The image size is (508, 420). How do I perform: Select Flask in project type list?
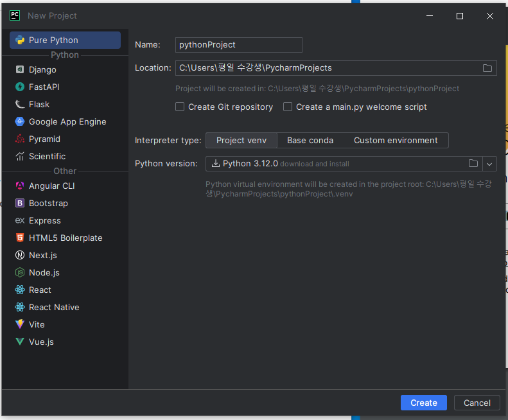coord(65,104)
